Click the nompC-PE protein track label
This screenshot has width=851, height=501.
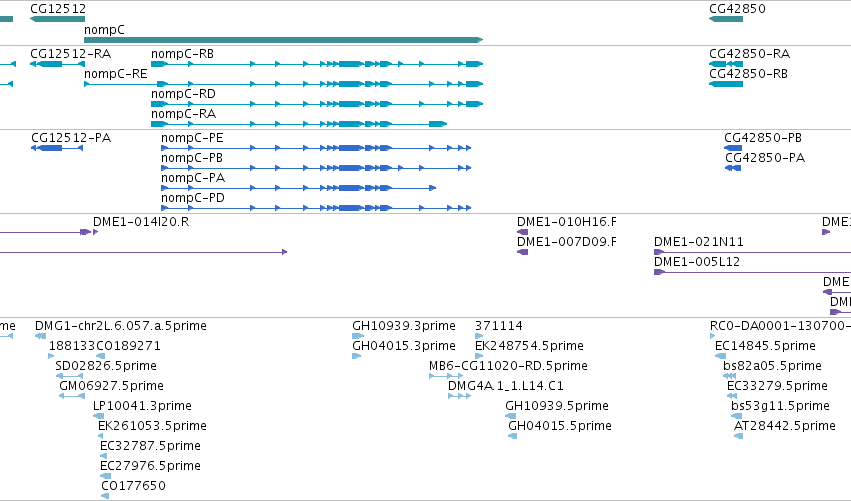[192, 138]
